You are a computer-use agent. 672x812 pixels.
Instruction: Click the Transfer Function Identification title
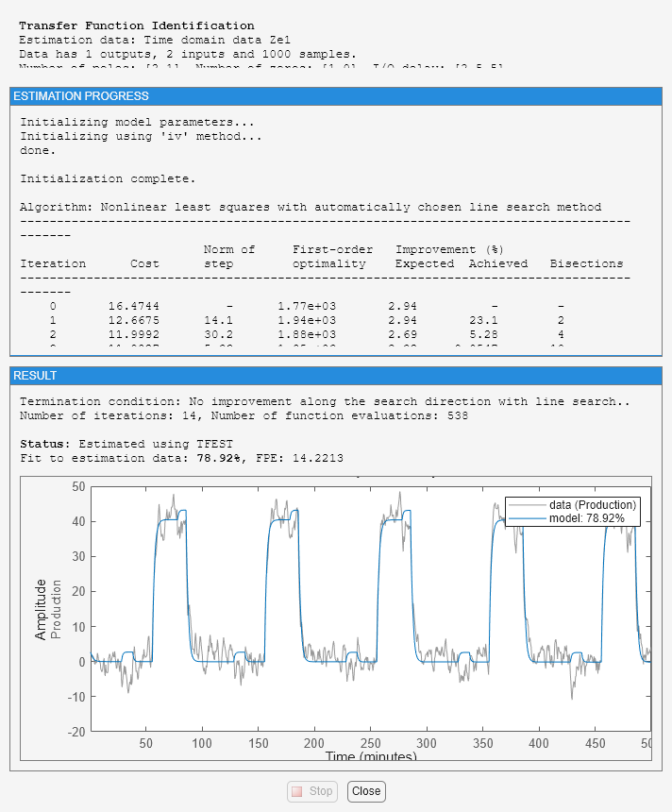137,25
